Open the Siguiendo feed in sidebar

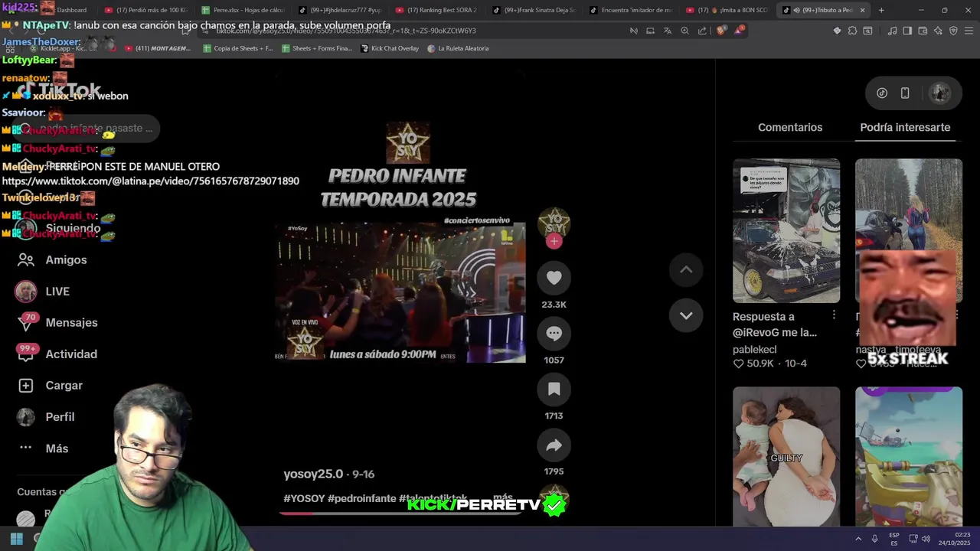[x=60, y=228]
